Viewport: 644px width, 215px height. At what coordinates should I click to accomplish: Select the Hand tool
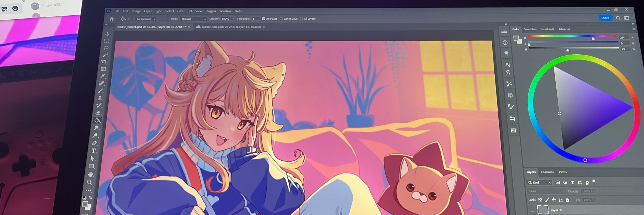[91, 174]
